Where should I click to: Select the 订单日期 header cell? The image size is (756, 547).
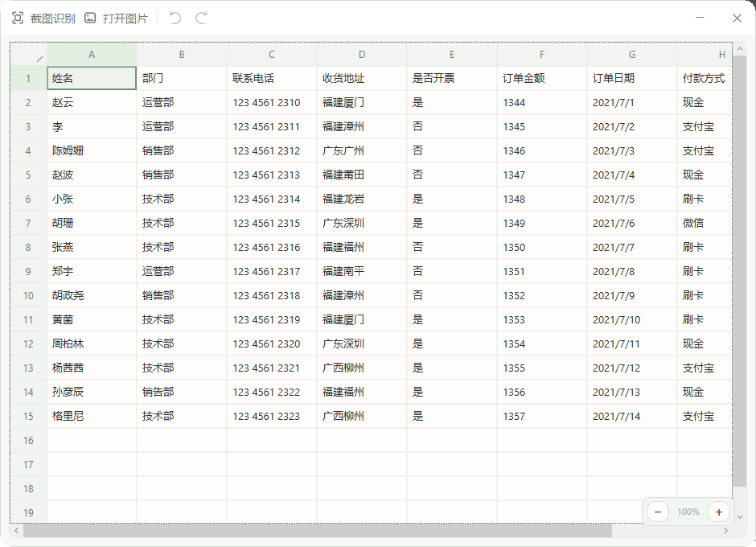633,78
